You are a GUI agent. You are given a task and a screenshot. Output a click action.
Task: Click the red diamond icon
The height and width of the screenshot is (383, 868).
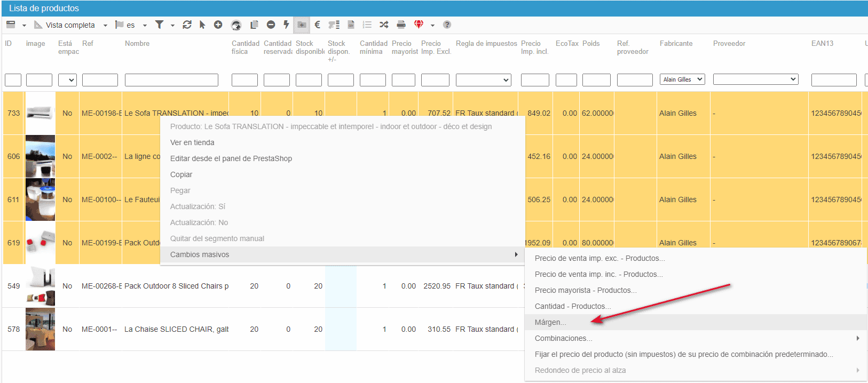(419, 25)
